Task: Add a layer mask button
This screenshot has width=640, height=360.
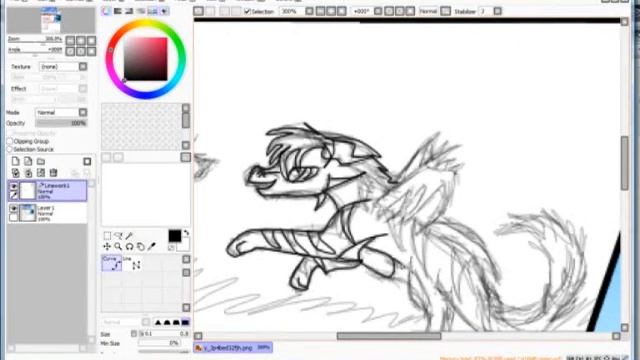Action: coord(87,161)
